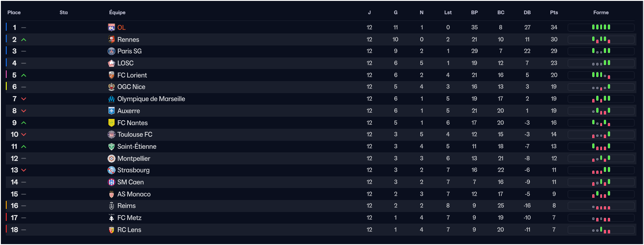Click the Olympique de Marseille logo icon
This screenshot has height=245, width=644.
coord(112,99)
